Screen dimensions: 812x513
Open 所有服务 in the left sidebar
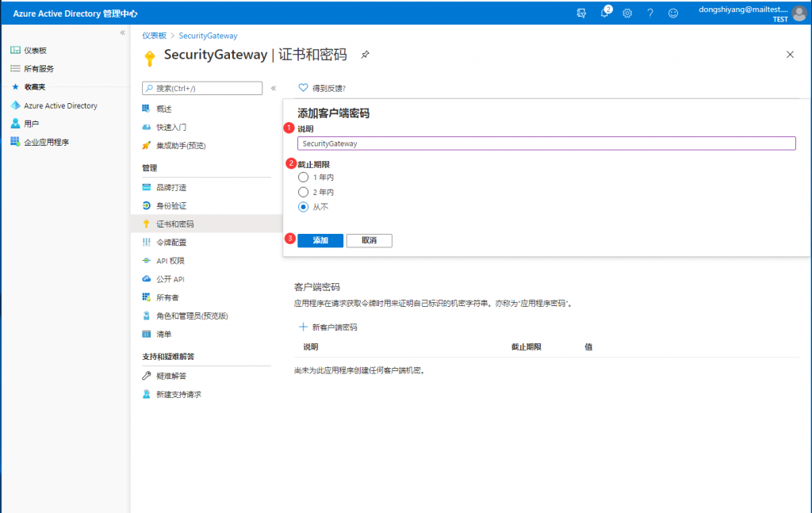[38, 68]
